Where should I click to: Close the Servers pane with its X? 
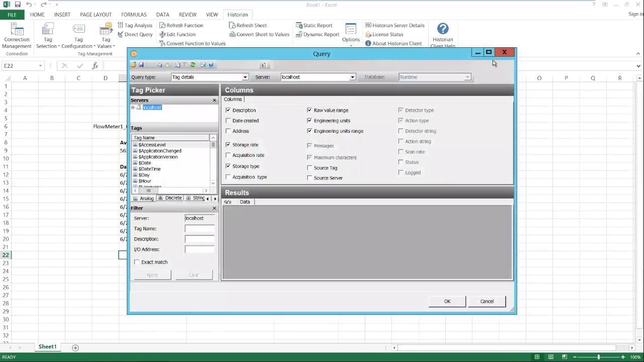pos(214,100)
